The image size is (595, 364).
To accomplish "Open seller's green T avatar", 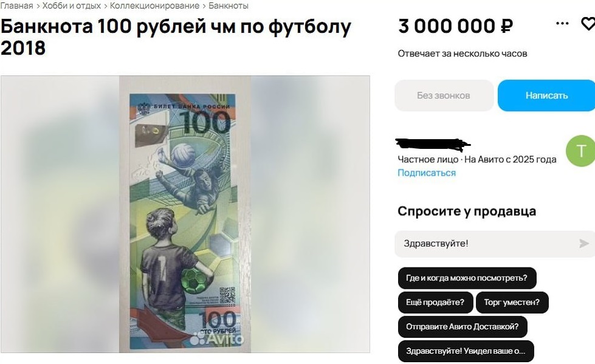I will pyautogui.click(x=580, y=151).
